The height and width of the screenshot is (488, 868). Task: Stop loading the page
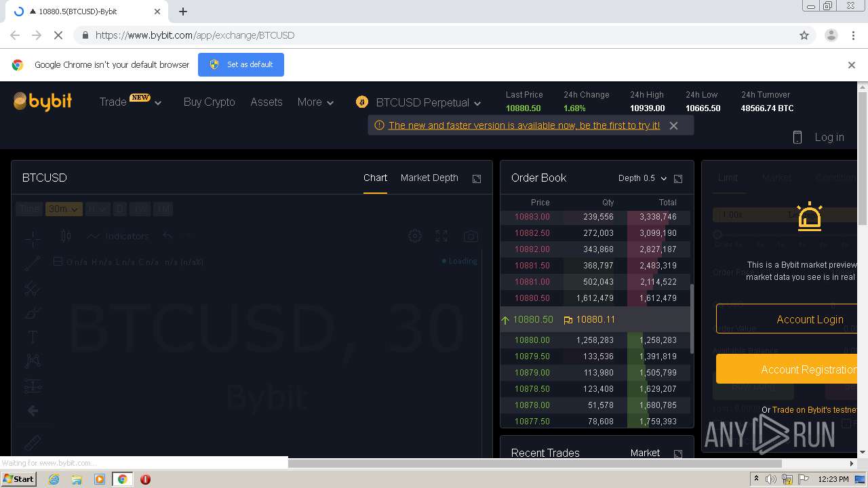(59, 35)
